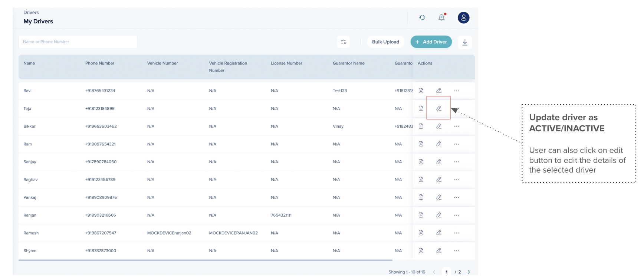The height and width of the screenshot is (279, 644).
Task: View document icon for Ranjan
Action: pos(421,215)
